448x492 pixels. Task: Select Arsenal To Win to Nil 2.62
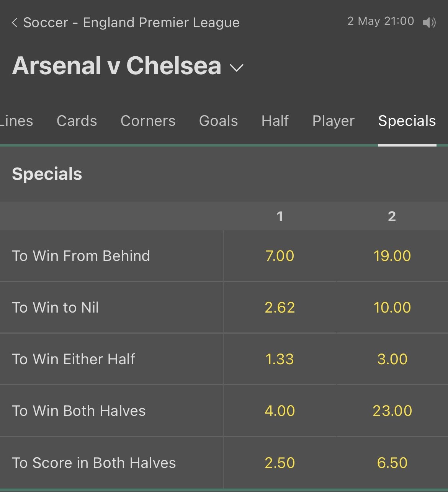pyautogui.click(x=280, y=307)
